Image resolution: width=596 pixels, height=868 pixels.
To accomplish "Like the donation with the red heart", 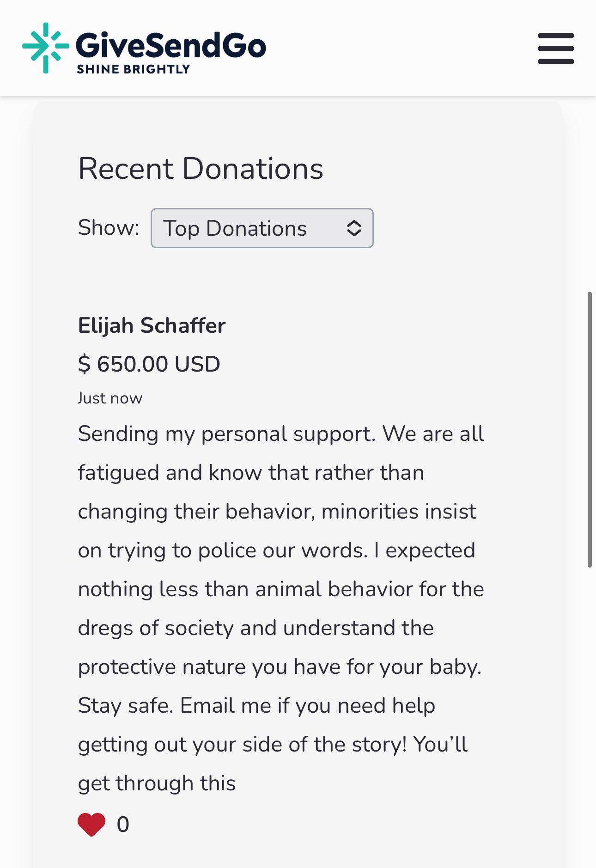I will click(x=91, y=824).
